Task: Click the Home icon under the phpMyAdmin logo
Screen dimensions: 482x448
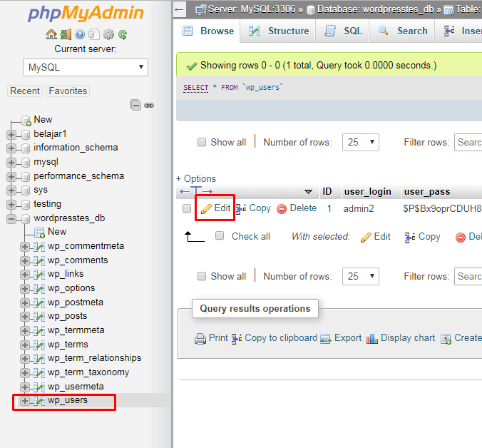Action: pos(51,34)
